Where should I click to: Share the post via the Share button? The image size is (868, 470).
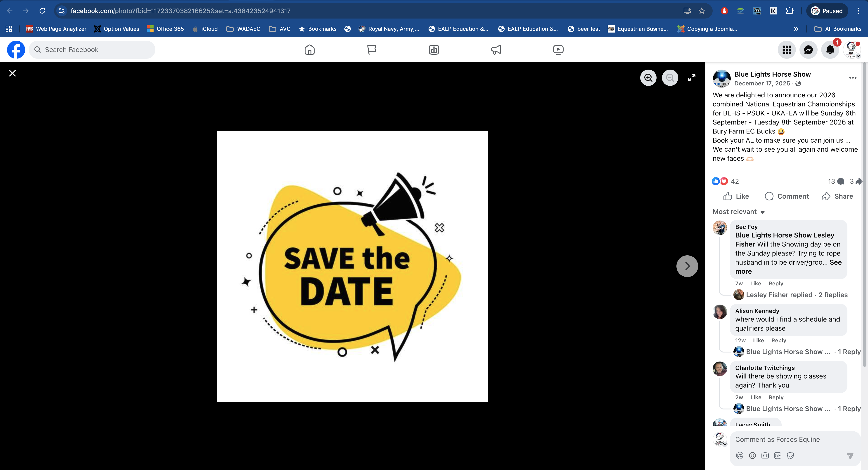[837, 196]
